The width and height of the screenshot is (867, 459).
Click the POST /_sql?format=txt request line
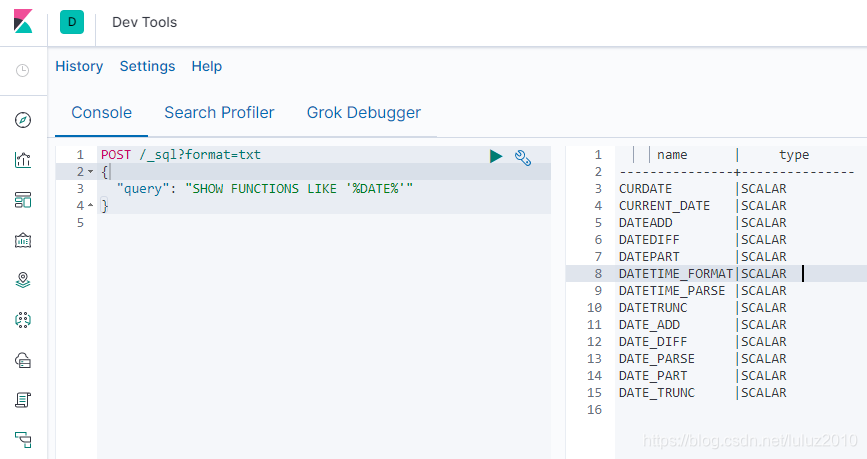tap(180, 155)
